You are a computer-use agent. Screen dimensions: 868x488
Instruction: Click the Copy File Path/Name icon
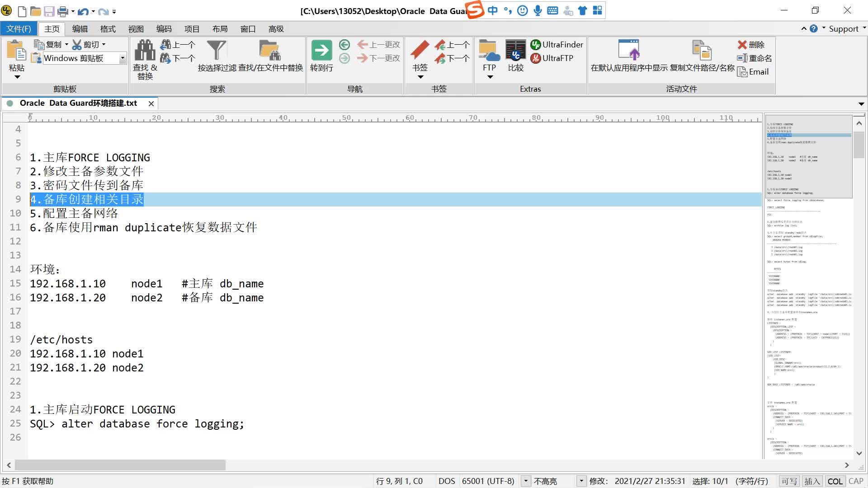click(x=702, y=51)
